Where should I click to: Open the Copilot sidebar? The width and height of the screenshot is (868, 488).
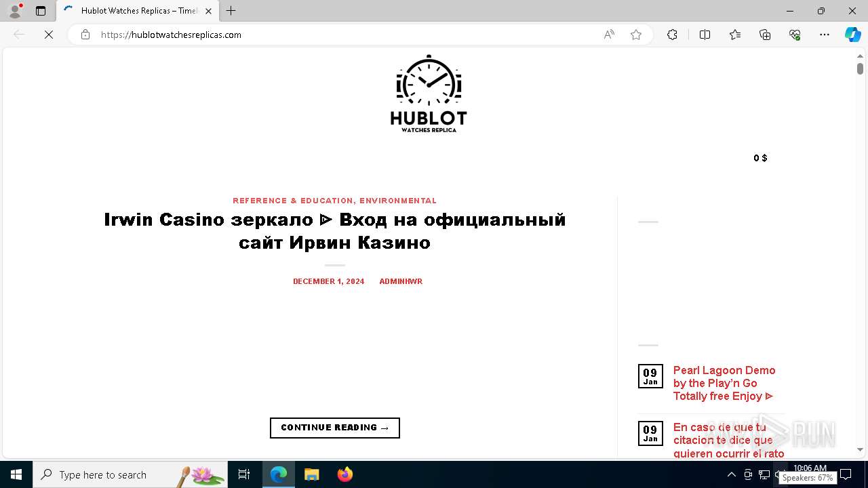[853, 35]
